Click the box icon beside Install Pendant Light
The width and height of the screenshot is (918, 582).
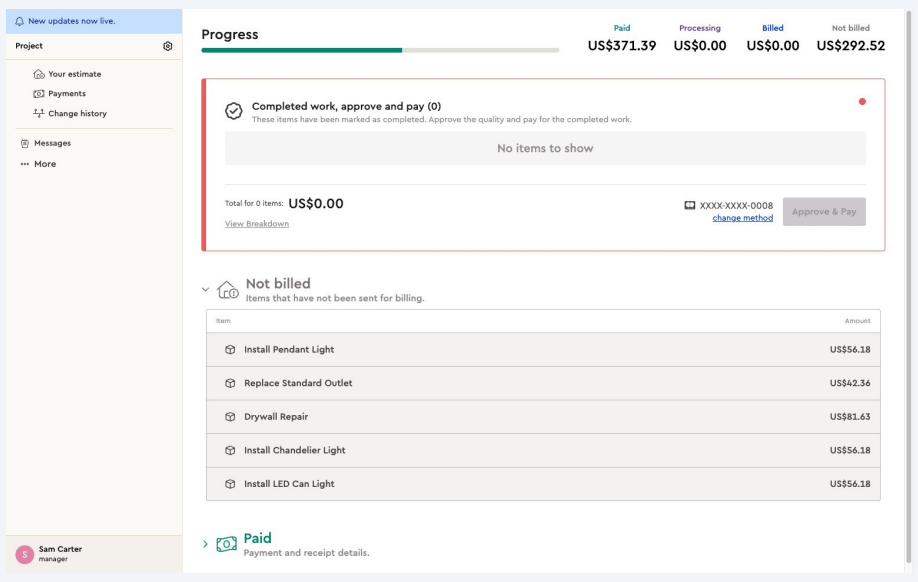pyautogui.click(x=230, y=350)
